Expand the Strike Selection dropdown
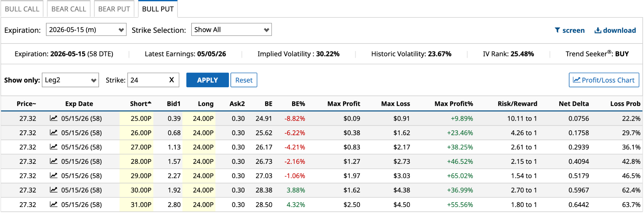Screen dimensions: 644x213 point(231,30)
